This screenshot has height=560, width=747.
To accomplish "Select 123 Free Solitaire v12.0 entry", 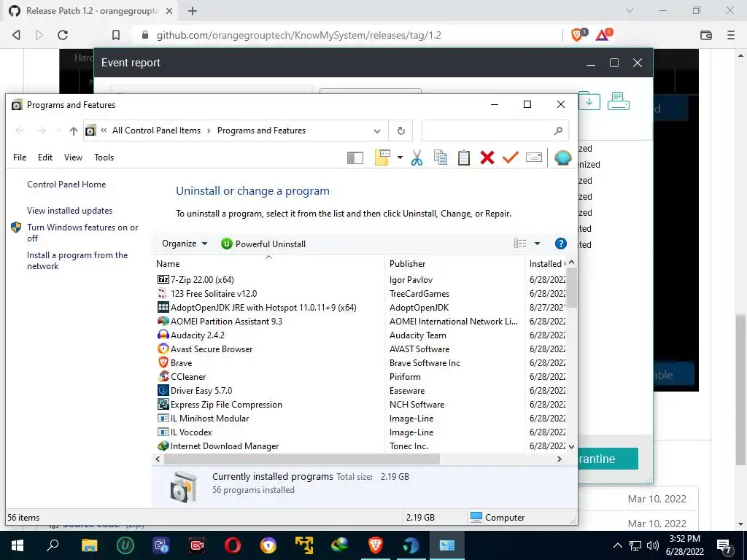I will [214, 294].
